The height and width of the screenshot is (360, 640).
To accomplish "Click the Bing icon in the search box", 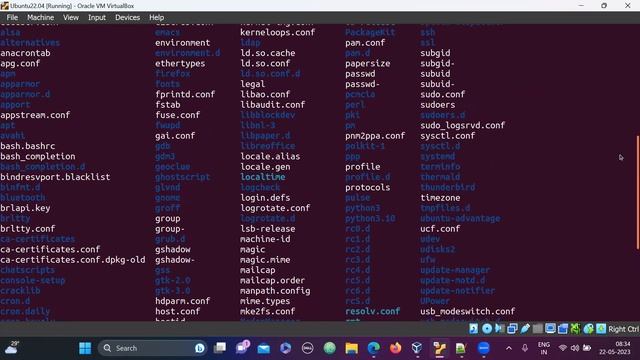I will [x=200, y=348].
